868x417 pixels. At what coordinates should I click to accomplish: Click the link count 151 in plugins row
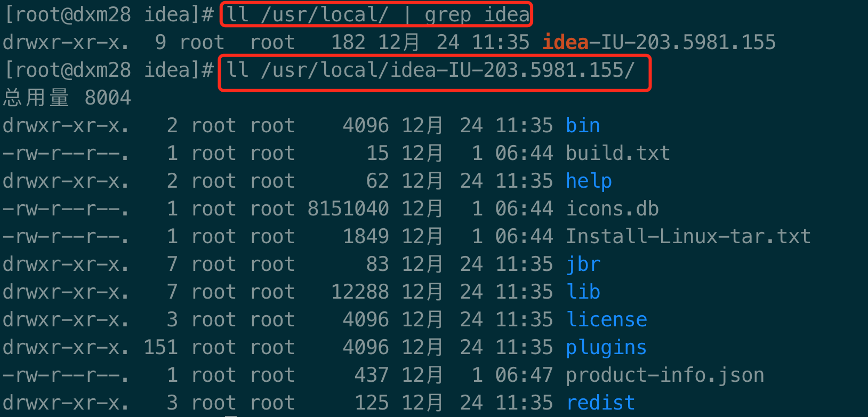point(160,347)
